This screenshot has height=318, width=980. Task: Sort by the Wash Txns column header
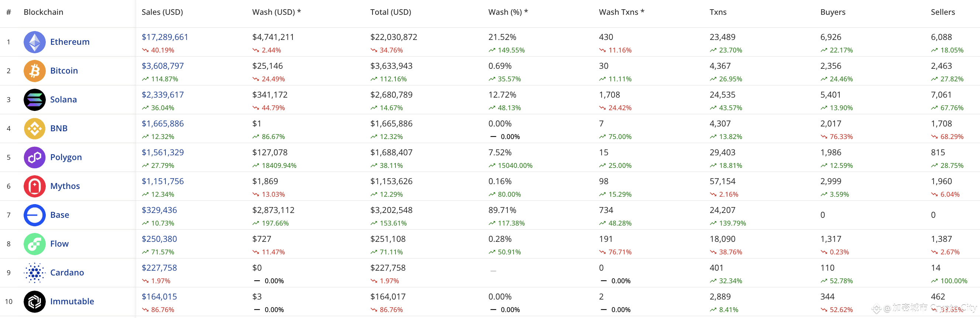tap(621, 12)
